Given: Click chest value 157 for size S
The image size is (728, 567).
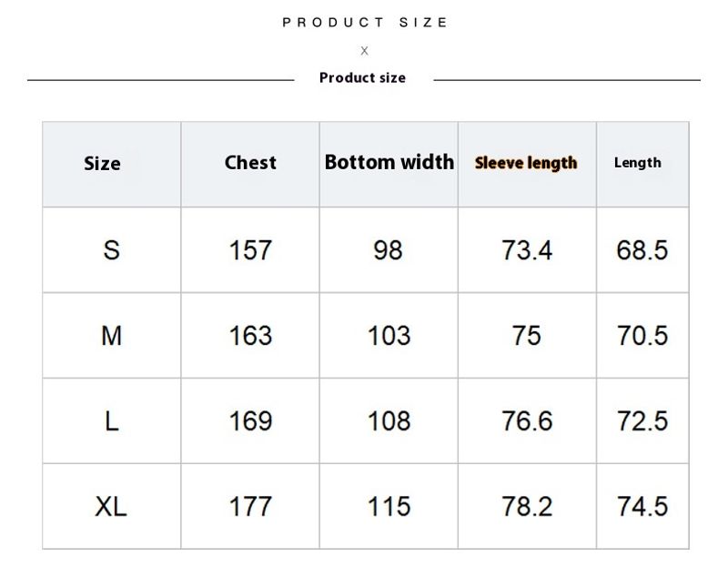Looking at the screenshot, I should click(x=250, y=249).
